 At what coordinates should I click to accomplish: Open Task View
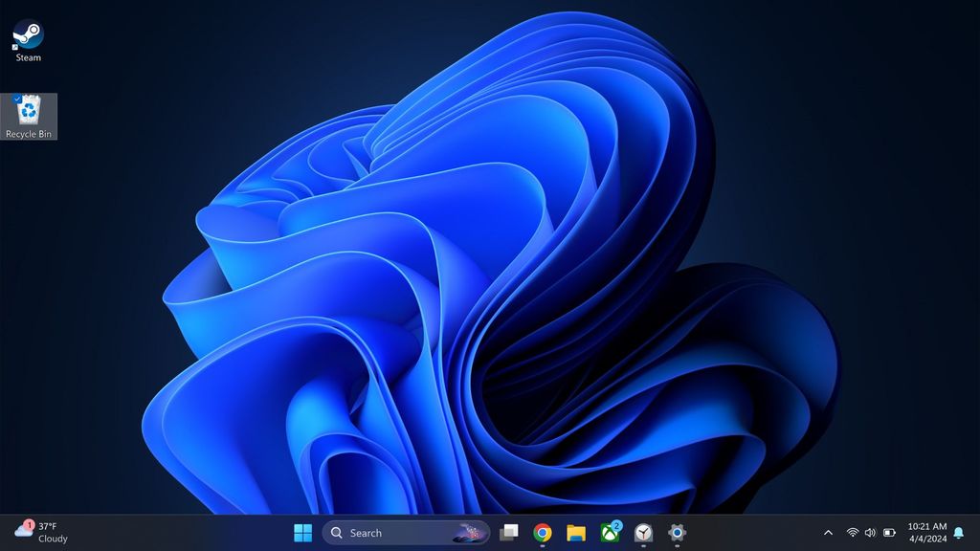coord(508,533)
